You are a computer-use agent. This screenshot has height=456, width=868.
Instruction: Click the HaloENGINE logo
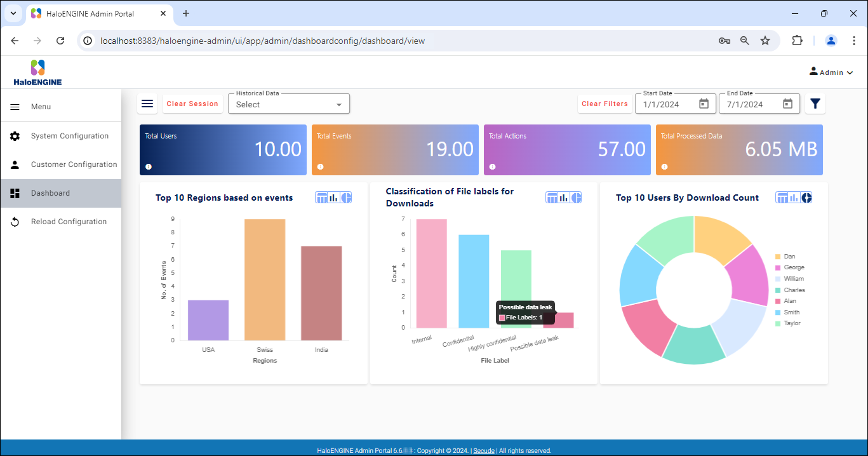click(37, 72)
